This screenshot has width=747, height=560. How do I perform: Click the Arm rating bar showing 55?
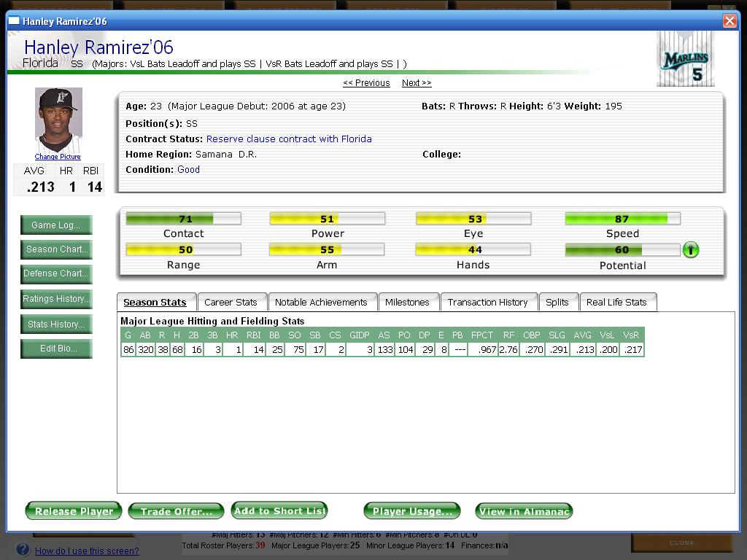pos(327,249)
